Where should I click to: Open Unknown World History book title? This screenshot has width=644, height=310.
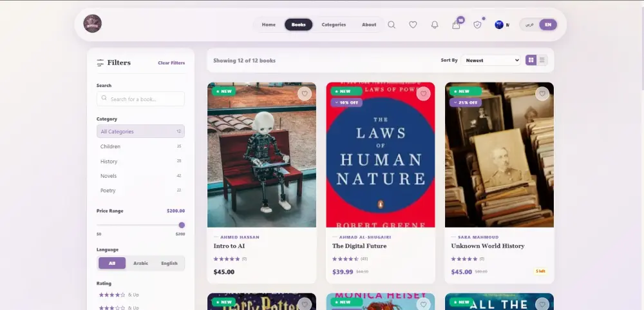tap(488, 246)
